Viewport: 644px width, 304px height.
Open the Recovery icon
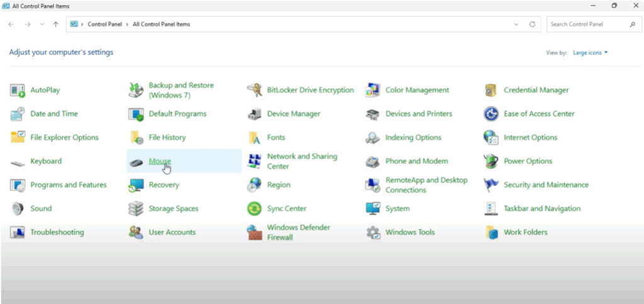tap(136, 185)
